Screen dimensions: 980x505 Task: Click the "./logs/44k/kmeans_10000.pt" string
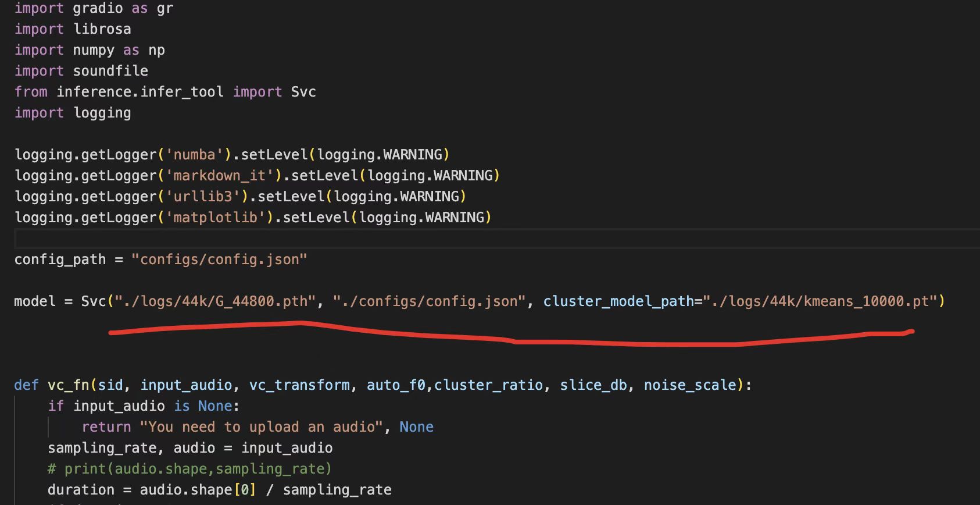pyautogui.click(x=820, y=301)
